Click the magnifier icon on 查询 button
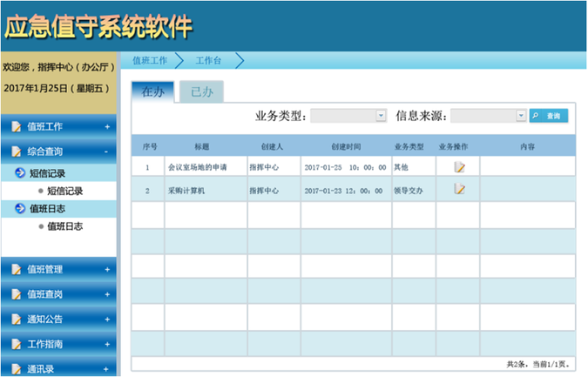 point(536,116)
